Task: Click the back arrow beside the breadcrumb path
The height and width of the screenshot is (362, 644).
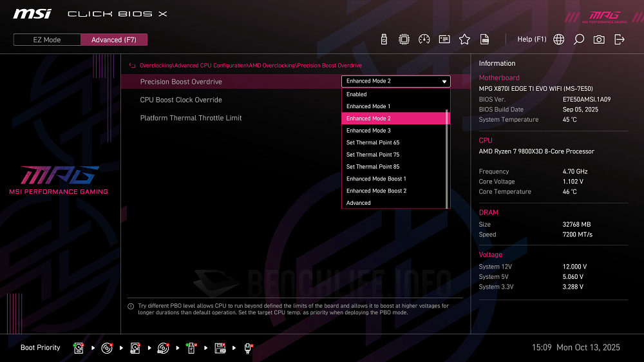Action: coord(132,66)
